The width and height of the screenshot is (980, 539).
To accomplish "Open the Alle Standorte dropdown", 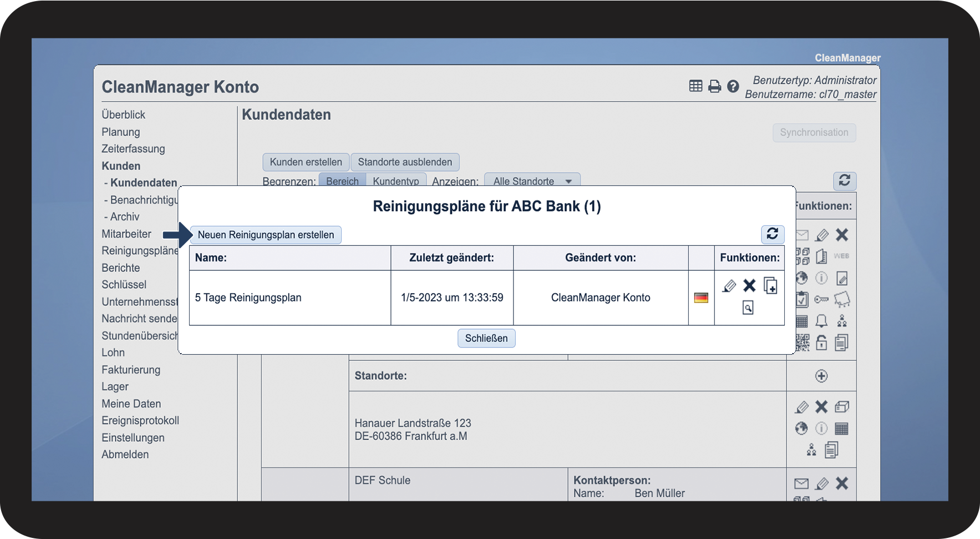I will pyautogui.click(x=532, y=182).
